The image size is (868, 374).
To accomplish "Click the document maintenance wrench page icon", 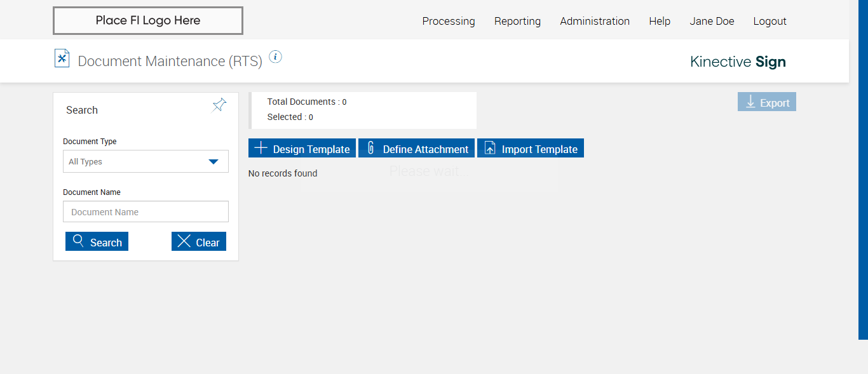I will pos(62,58).
